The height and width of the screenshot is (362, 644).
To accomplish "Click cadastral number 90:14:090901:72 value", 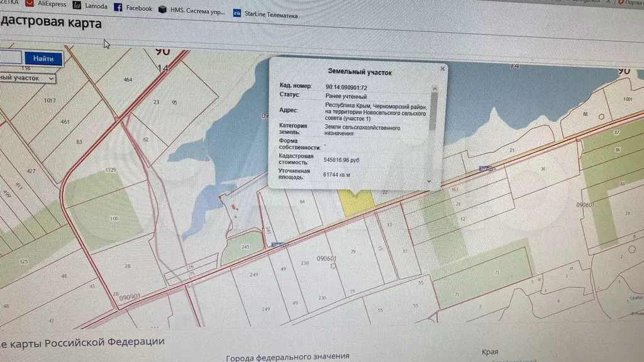I will point(347,87).
